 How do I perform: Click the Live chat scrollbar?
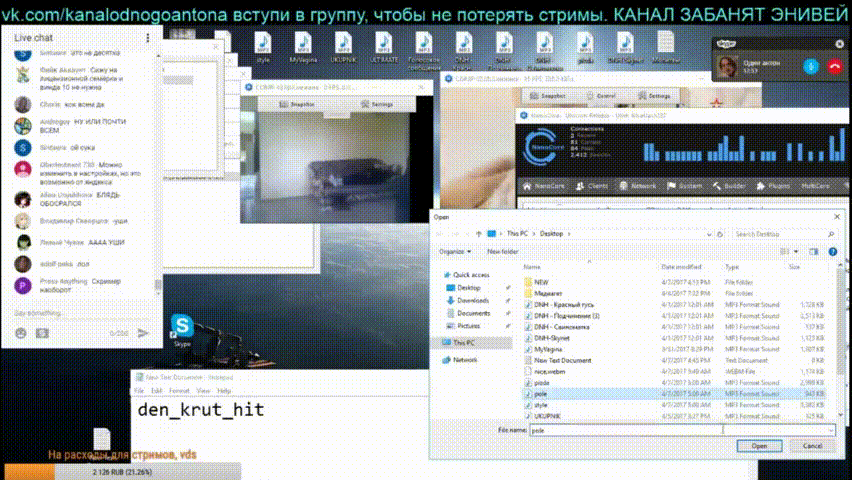(158, 174)
